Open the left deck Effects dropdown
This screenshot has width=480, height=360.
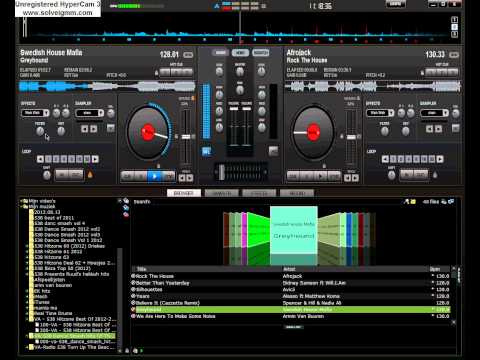click(35, 113)
